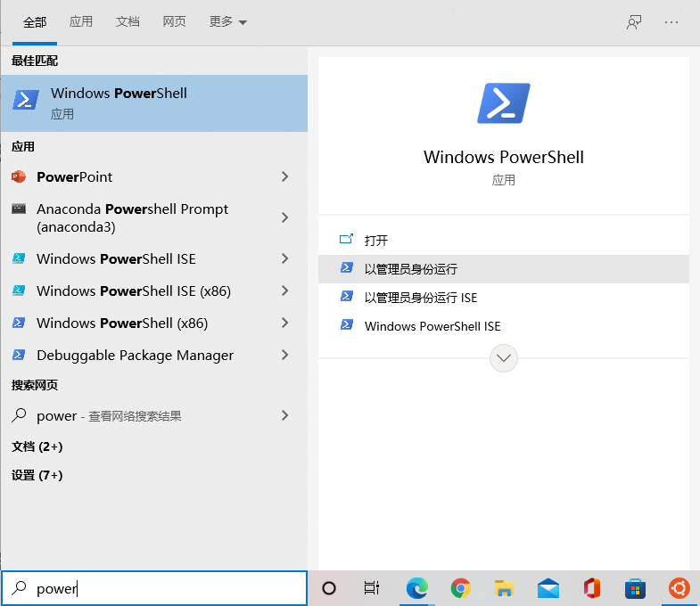This screenshot has width=700, height=606.
Task: Click the Anaconda Powershell Prompt icon
Action: 19,209
